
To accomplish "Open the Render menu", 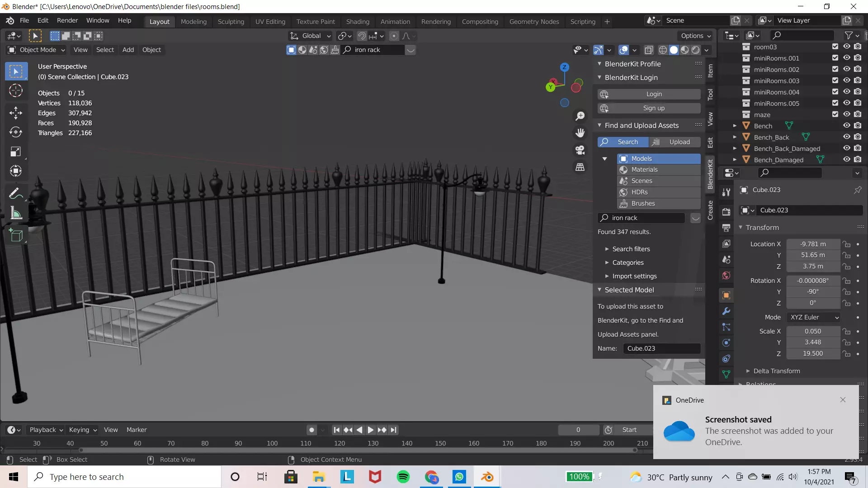I will pyautogui.click(x=67, y=21).
